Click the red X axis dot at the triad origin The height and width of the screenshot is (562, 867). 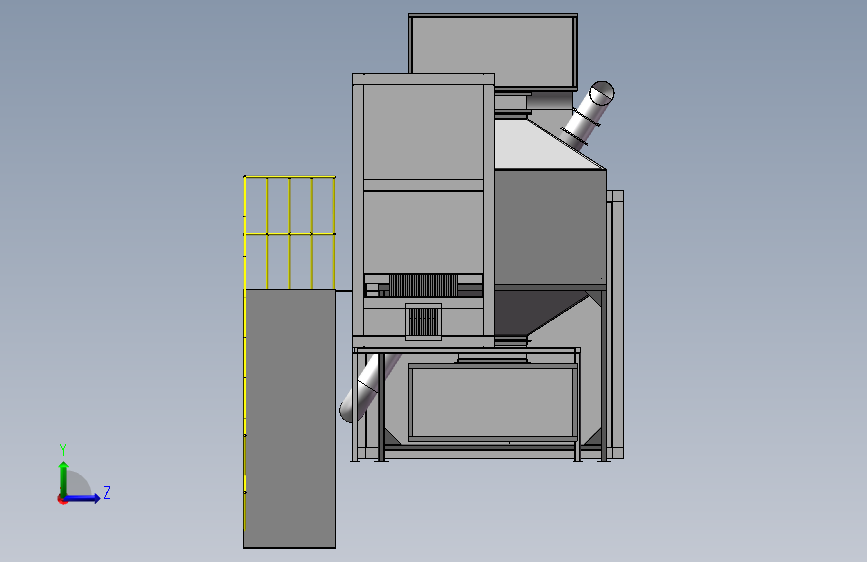tap(62, 499)
